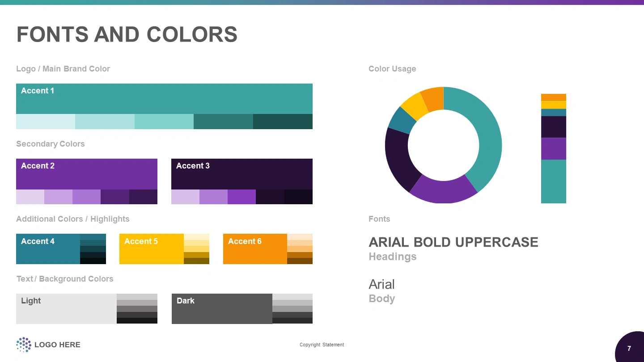Click the Accent 5 yellow swatch
This screenshot has width=644, height=362.
151,249
